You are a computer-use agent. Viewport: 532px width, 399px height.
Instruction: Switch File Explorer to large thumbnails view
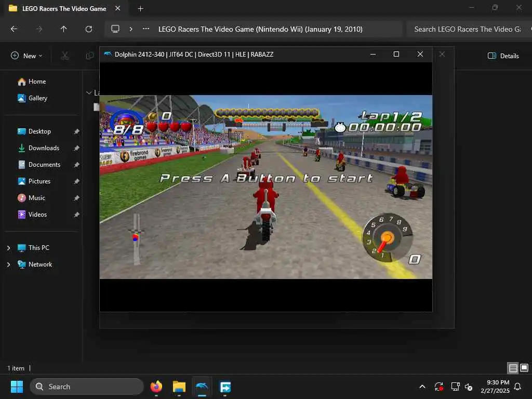pyautogui.click(x=524, y=368)
